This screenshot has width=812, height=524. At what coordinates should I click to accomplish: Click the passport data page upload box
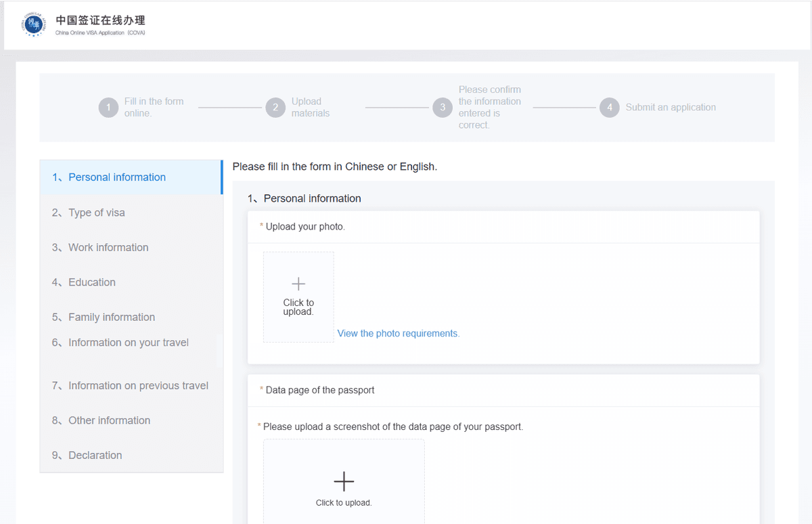pyautogui.click(x=344, y=481)
